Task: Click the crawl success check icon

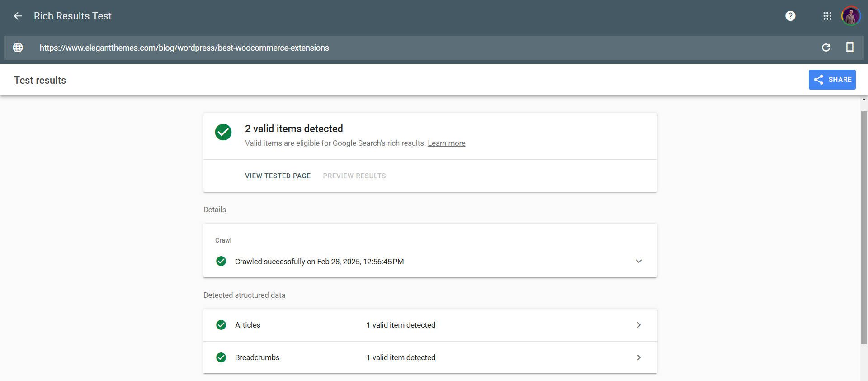Action: [221, 261]
